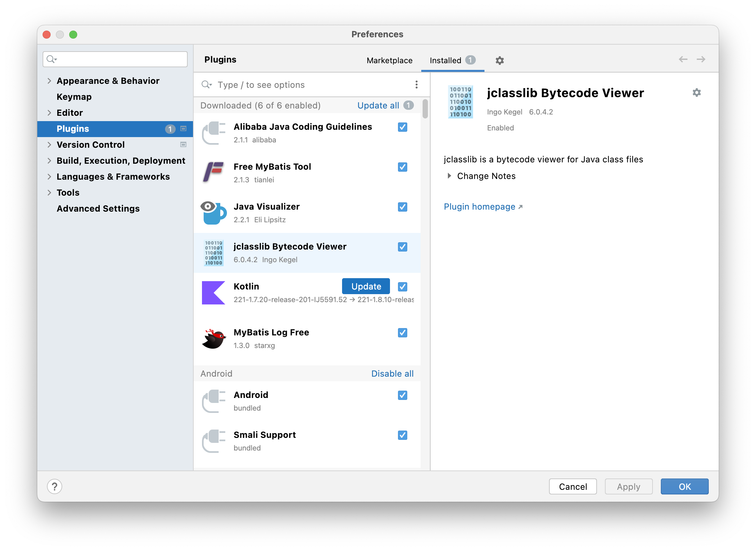Image resolution: width=756 pixels, height=551 pixels.
Task: Click the project-level icon beside Plugins sidebar item
Action: coord(183,128)
